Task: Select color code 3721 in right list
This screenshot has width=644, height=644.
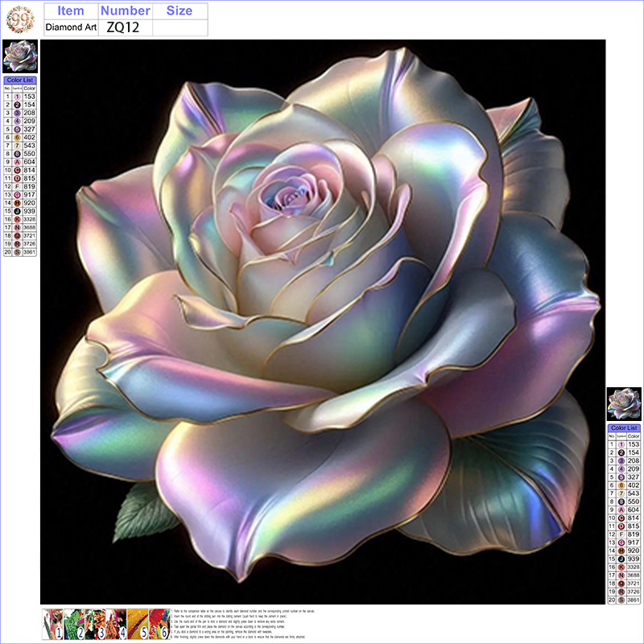Action: tap(634, 583)
